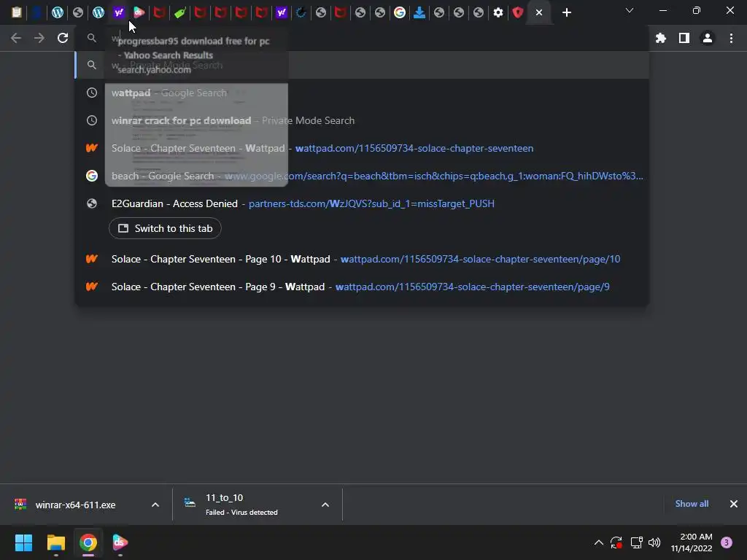This screenshot has height=560, width=747.
Task: Pick the E2Guardian Access Denied suggestion
Action: pyautogui.click(x=362, y=203)
